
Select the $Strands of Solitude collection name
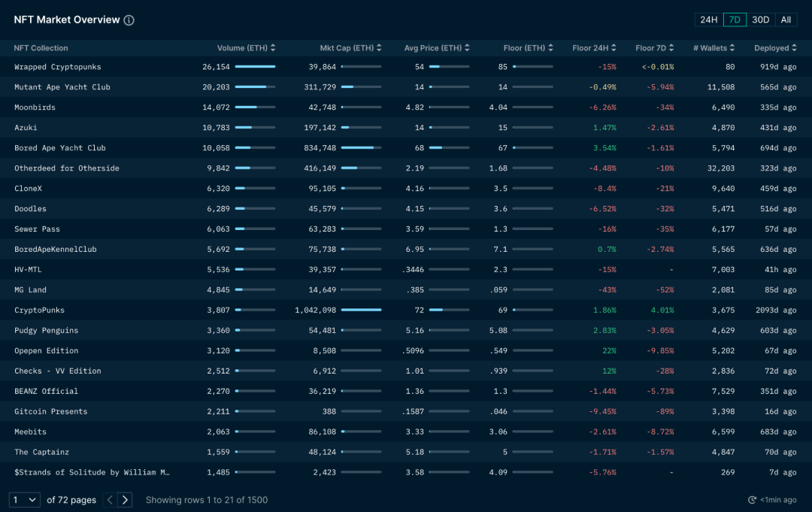click(x=92, y=472)
